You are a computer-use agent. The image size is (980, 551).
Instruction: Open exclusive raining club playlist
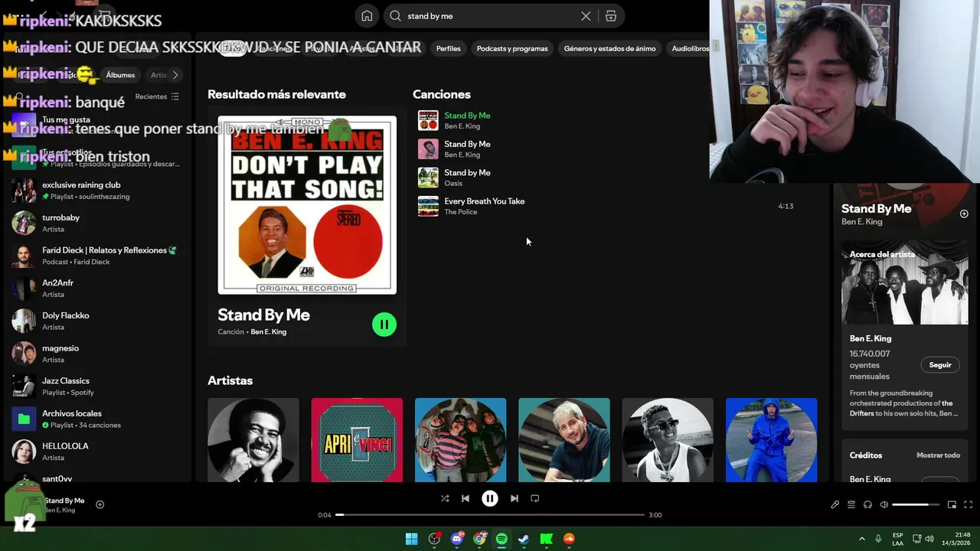coord(96,191)
